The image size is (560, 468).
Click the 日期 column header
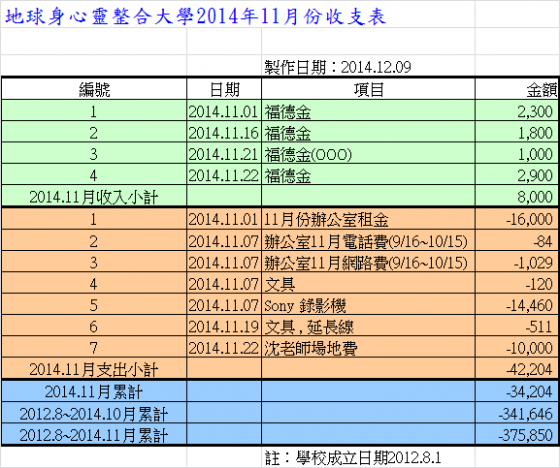pos(224,89)
